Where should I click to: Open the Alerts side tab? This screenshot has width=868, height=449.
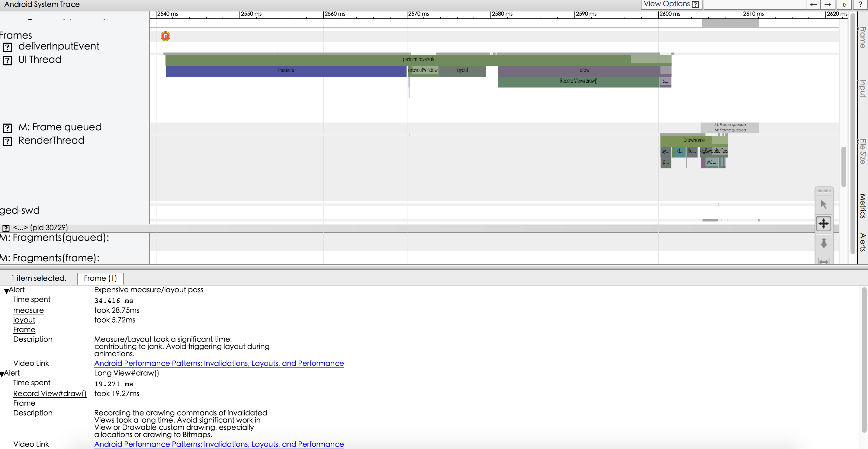tap(863, 242)
